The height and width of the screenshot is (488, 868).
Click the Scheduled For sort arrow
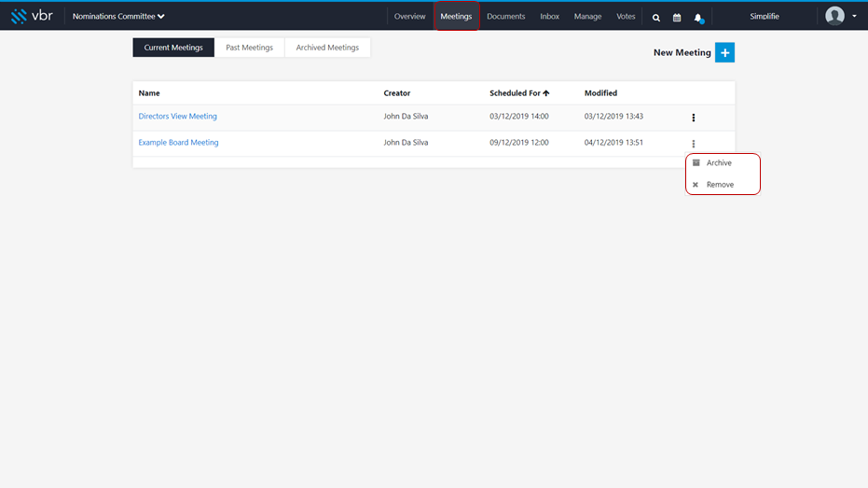pyautogui.click(x=546, y=93)
